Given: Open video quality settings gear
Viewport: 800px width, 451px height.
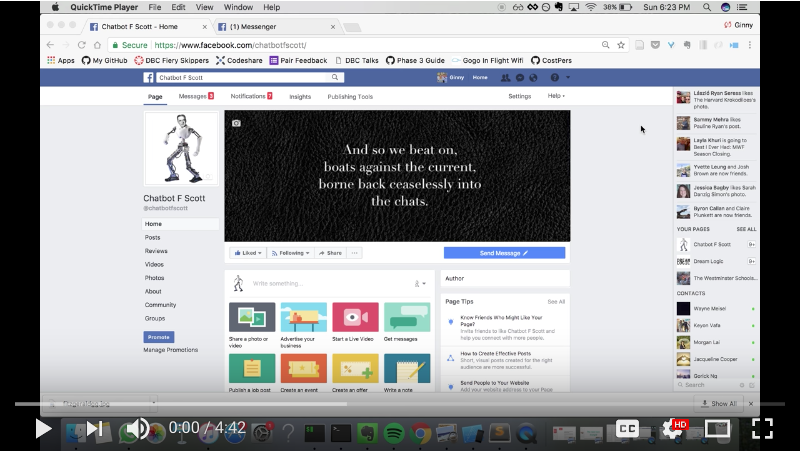Looking at the screenshot, I should [x=672, y=429].
